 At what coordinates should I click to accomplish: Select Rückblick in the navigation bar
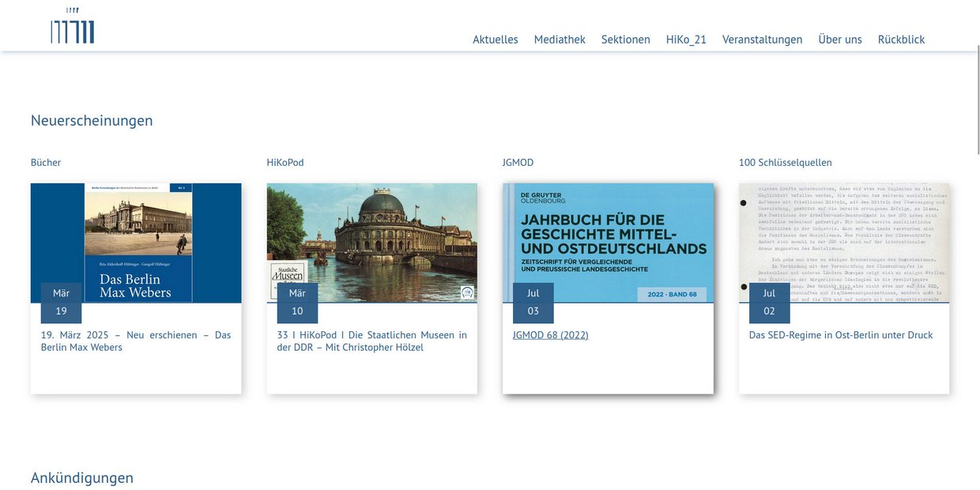901,39
